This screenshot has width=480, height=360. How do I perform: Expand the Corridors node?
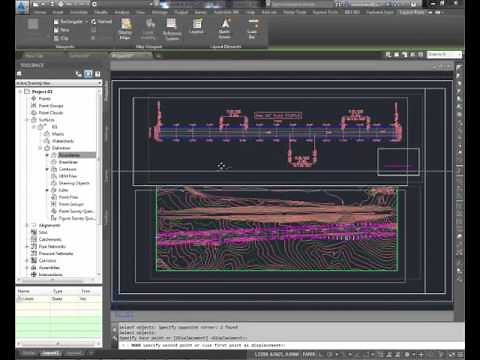pos(27,260)
